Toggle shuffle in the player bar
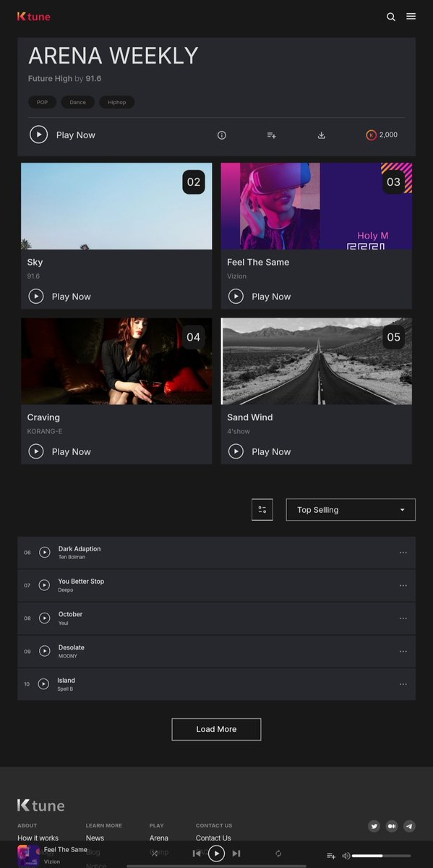 [154, 854]
